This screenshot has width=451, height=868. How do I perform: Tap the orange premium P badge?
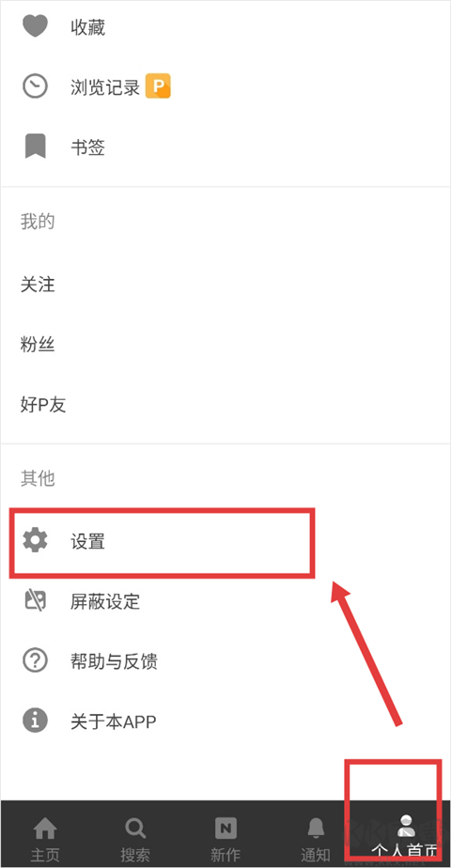158,86
